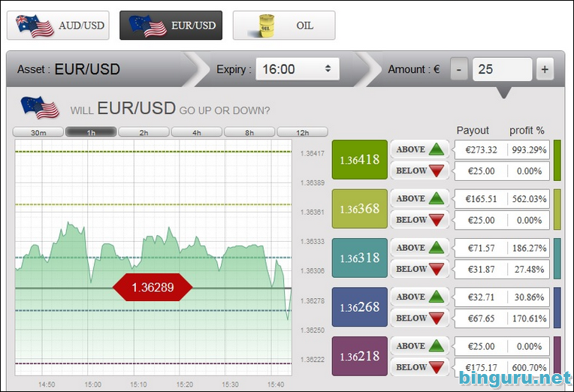Toggle the 12h chart timeframe
The width and height of the screenshot is (574, 392).
coord(302,132)
